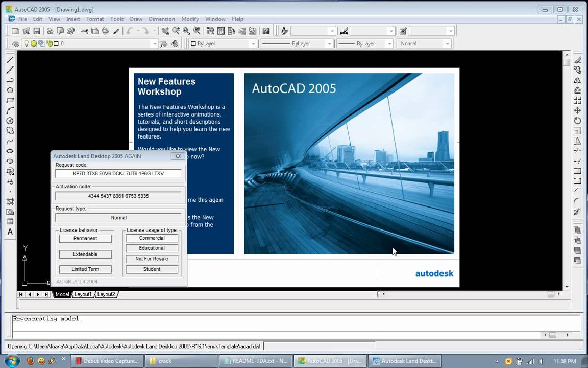Select the Multiline Text tool
Viewport: 588px width, 368px height.
[x=10, y=232]
